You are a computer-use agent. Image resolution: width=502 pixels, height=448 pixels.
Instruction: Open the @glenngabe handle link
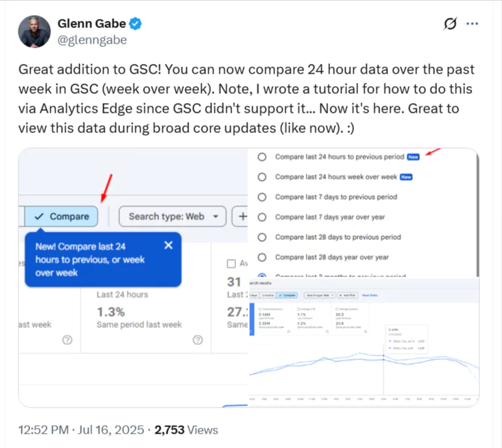[x=92, y=40]
